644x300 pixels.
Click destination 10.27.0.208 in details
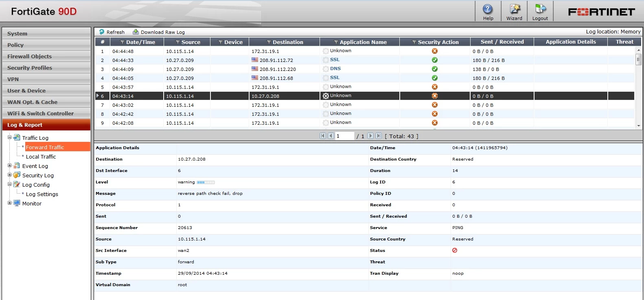coord(192,159)
